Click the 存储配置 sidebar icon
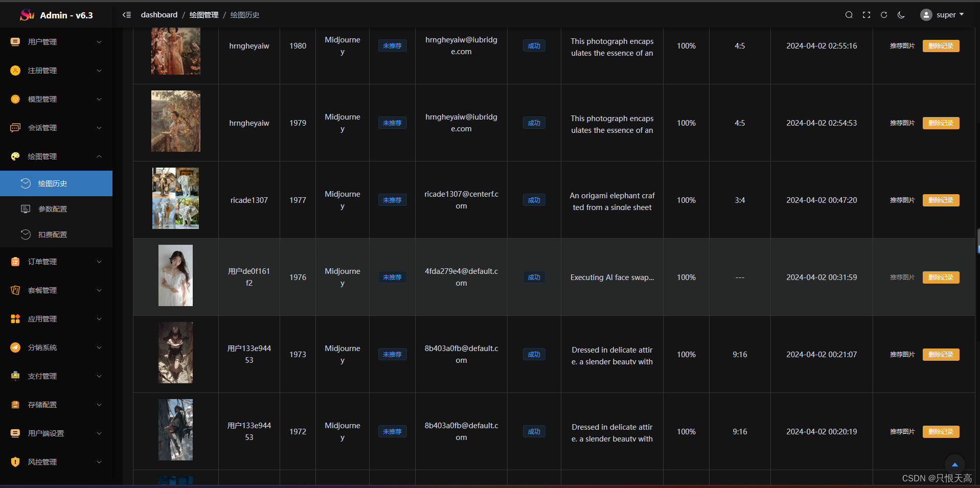The height and width of the screenshot is (488, 980). 15,405
